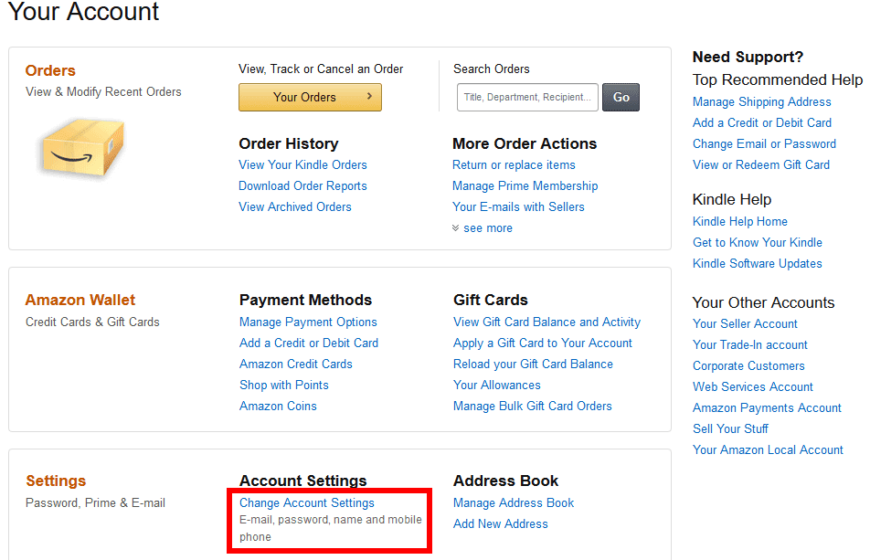The image size is (870, 560).
Task: Open Change Account Settings link
Action: point(306,503)
